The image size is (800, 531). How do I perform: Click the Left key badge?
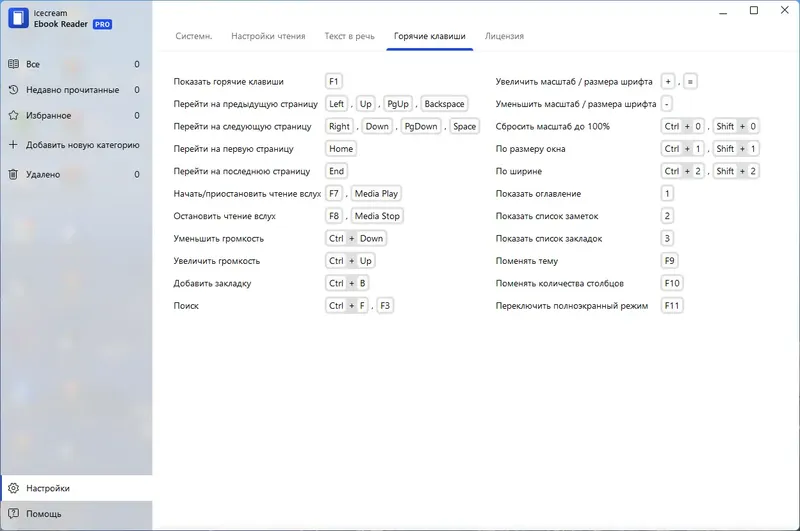[336, 104]
